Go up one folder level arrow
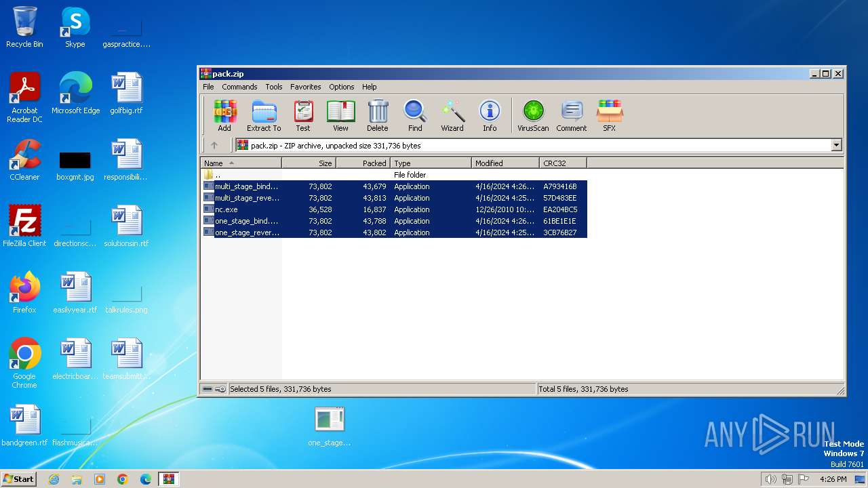 214,145
